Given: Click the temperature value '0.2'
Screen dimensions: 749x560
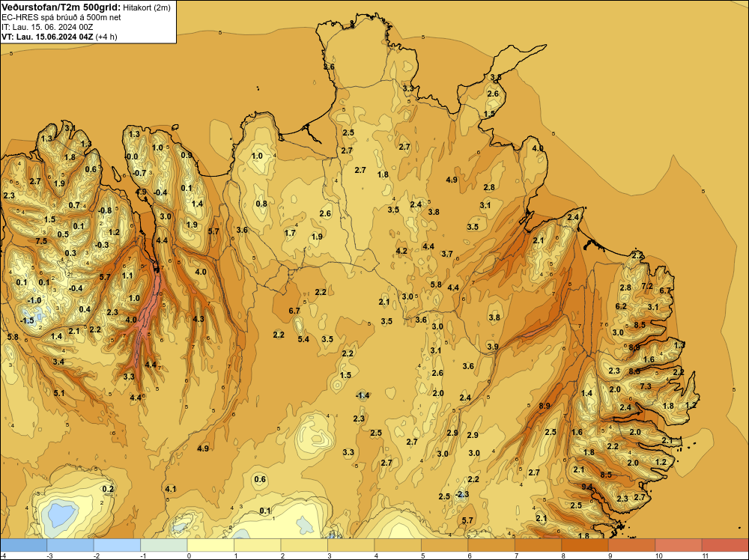Looking at the screenshot, I should pyautogui.click(x=108, y=489).
